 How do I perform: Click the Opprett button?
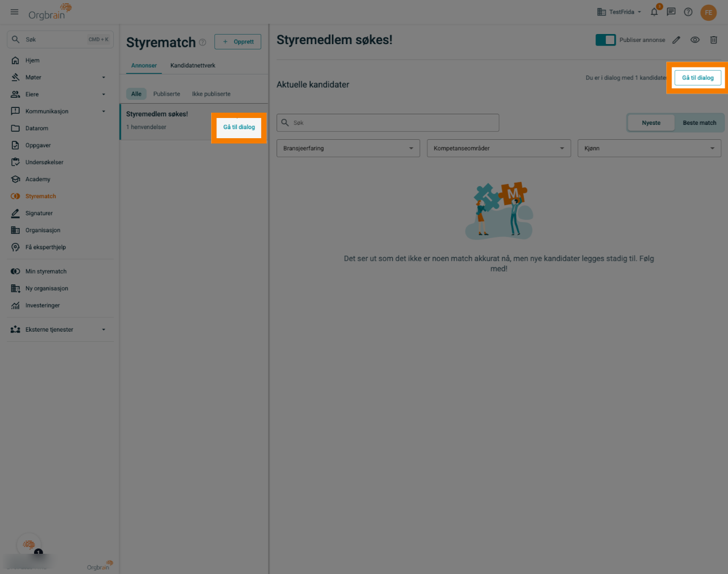tap(238, 42)
